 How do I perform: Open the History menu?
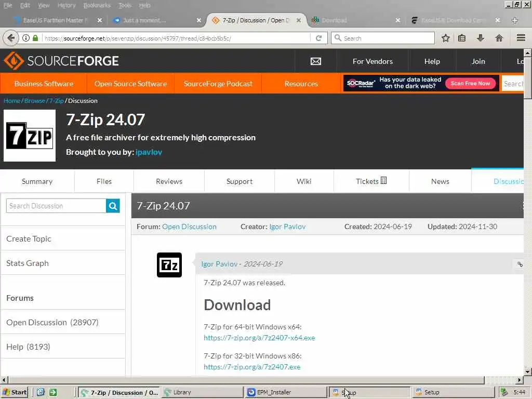[66, 5]
